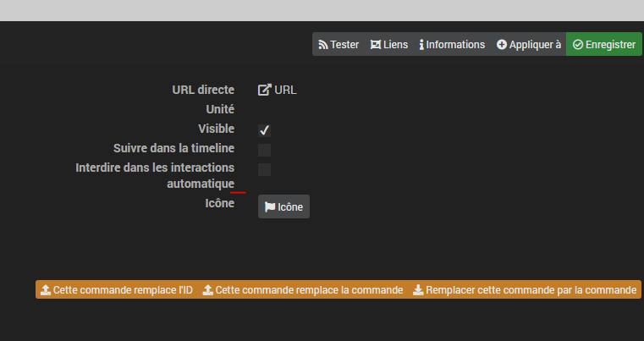Image resolution: width=644 pixels, height=341 pixels.
Task: Click the external-link icon beside URL
Action: coord(265,90)
